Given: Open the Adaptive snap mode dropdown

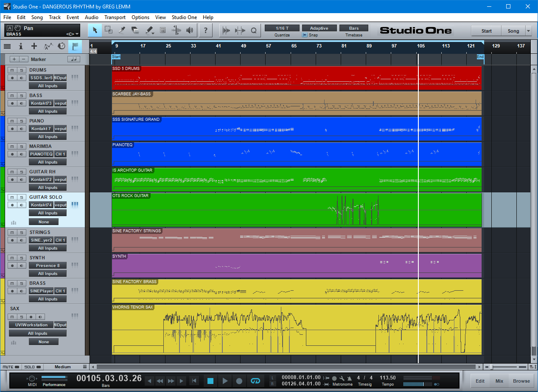Looking at the screenshot, I should (319, 28).
